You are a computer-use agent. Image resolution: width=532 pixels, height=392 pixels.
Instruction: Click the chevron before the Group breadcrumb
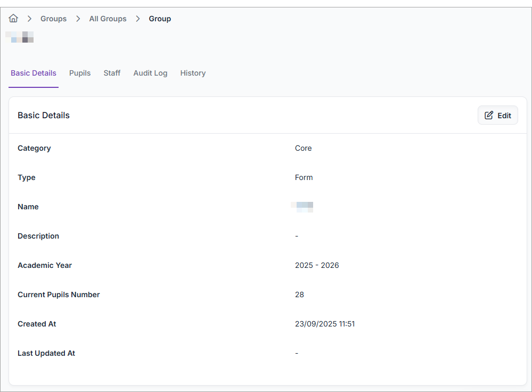tap(138, 19)
